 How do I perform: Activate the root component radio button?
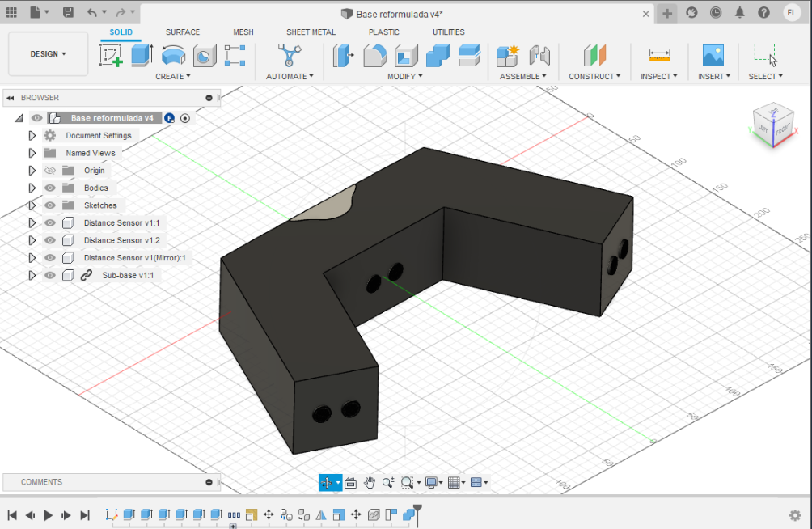pos(185,118)
